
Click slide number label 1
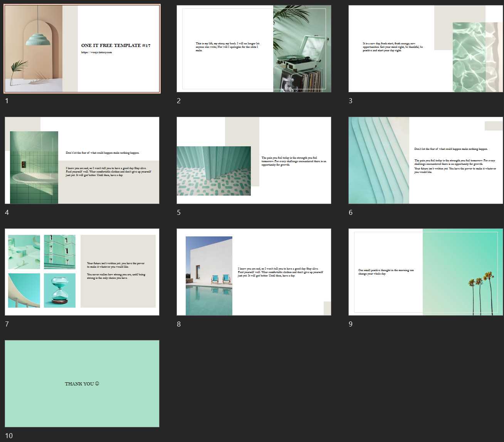(7, 101)
